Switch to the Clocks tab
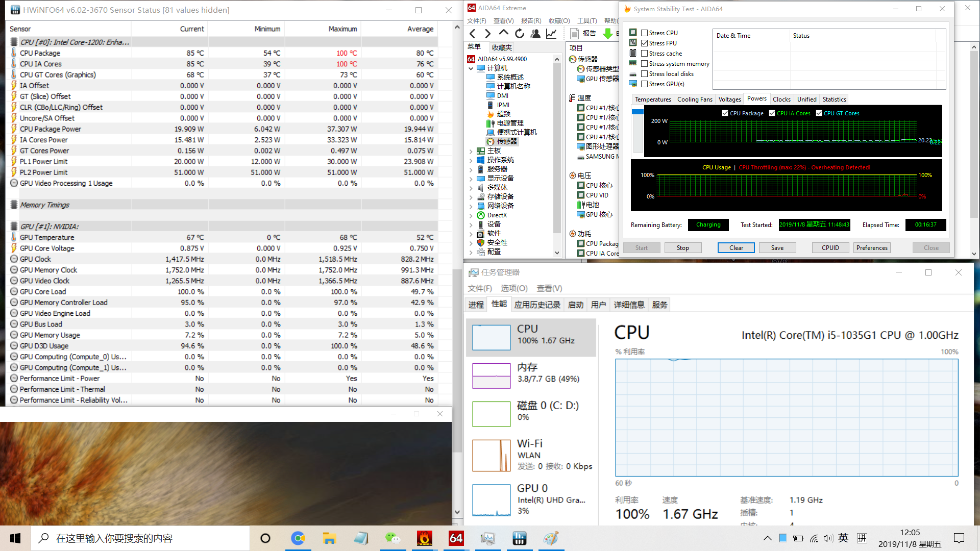The height and width of the screenshot is (551, 980). 781,99
